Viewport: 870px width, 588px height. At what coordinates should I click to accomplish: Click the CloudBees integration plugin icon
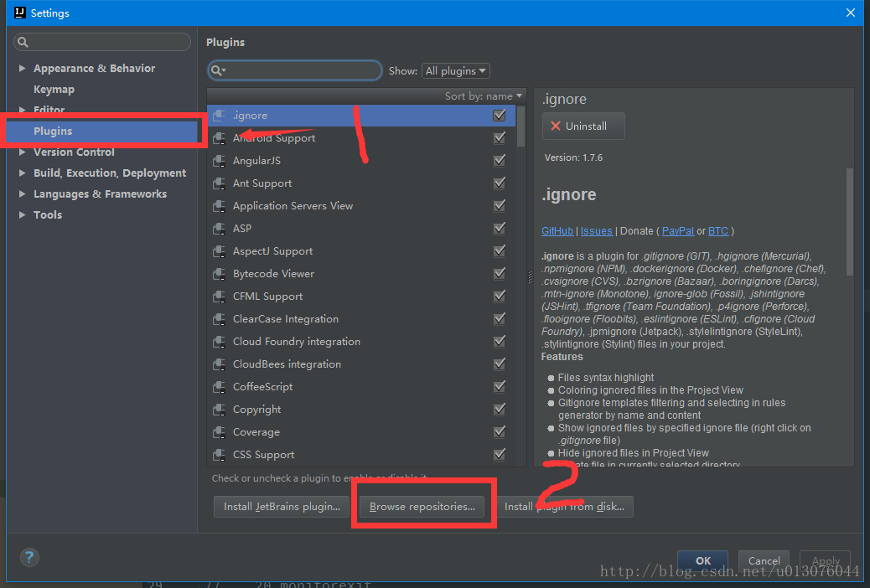tap(219, 364)
